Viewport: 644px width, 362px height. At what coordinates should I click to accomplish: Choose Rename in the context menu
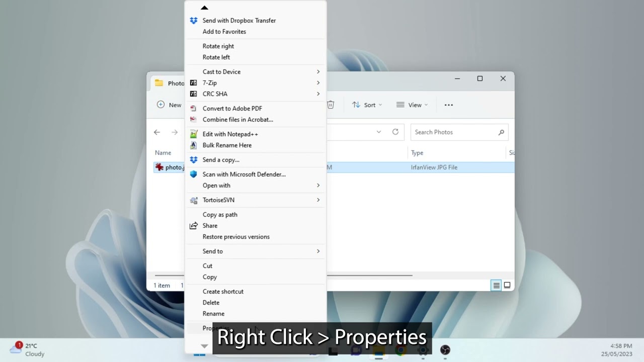(x=256, y=314)
